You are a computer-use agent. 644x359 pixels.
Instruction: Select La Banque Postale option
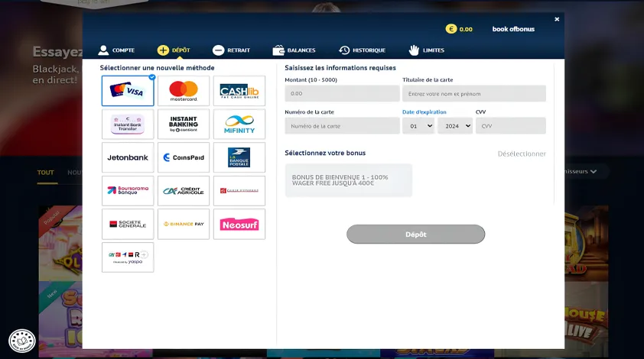coord(239,157)
